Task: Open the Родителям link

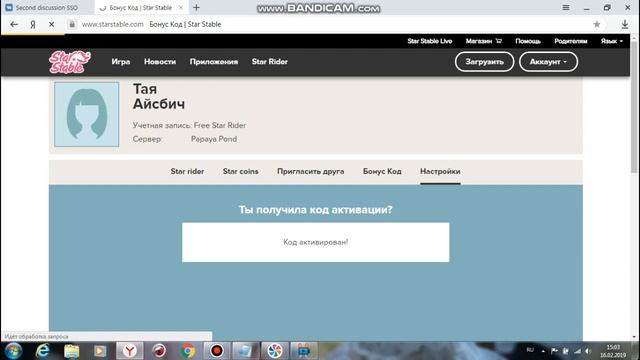Action: 571,41
